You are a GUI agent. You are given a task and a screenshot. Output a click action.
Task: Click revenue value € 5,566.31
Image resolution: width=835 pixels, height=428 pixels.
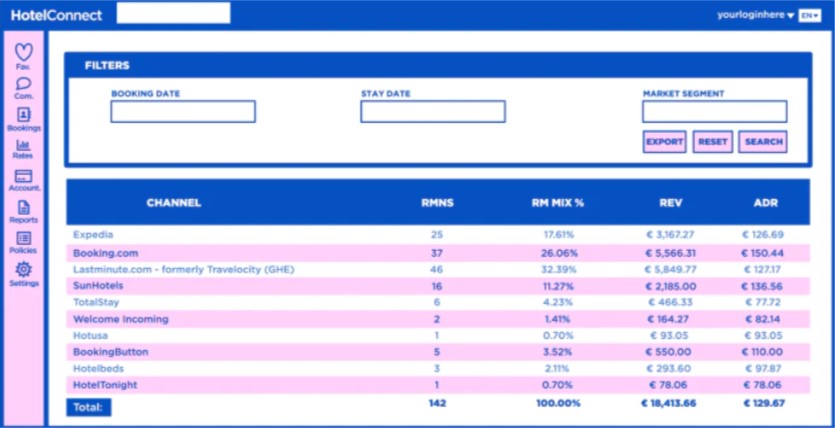tap(670, 253)
